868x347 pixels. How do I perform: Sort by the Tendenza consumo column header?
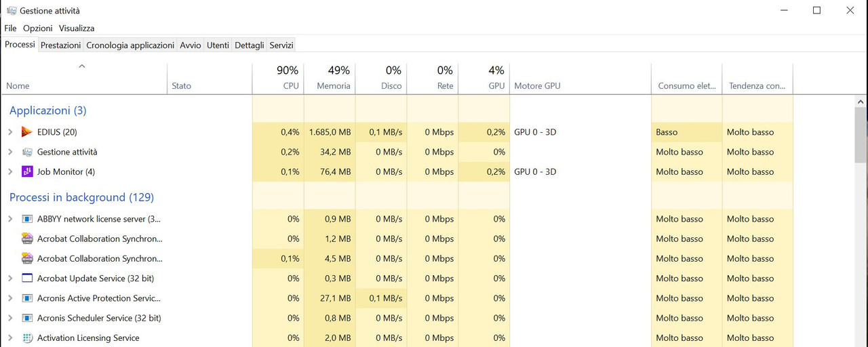coord(757,79)
